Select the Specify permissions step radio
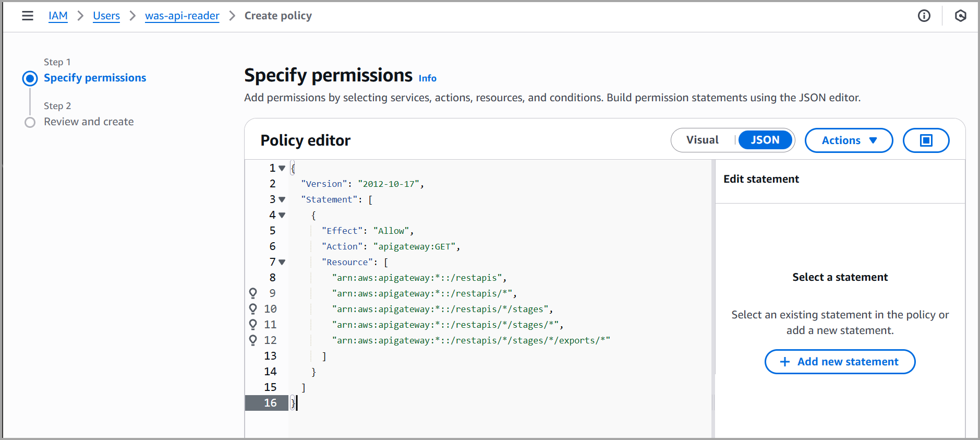The height and width of the screenshot is (440, 980). click(x=30, y=78)
